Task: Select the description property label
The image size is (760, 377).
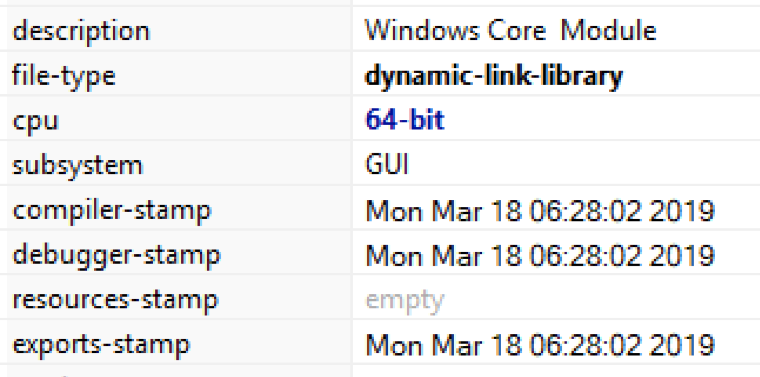Action: point(81,31)
